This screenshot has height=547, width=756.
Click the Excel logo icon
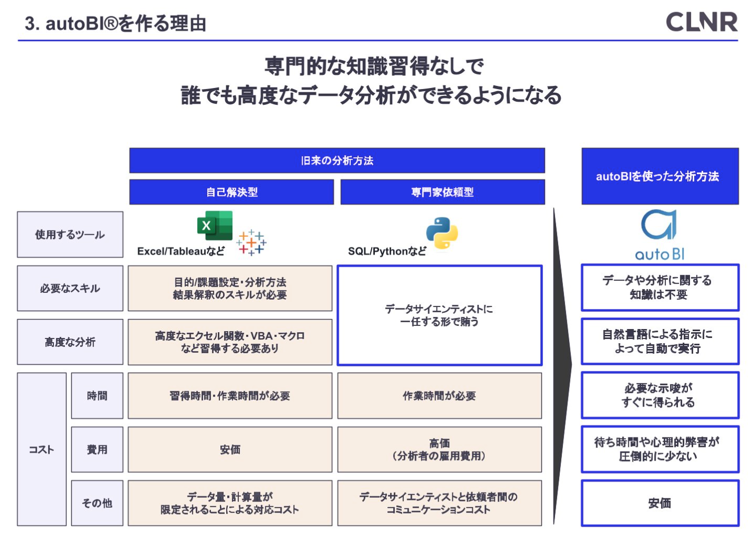click(x=215, y=226)
